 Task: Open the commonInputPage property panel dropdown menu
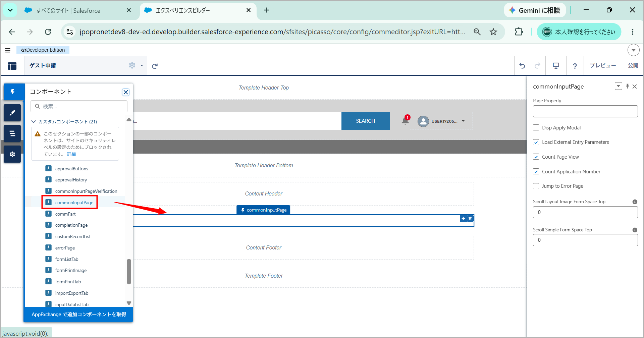(619, 86)
